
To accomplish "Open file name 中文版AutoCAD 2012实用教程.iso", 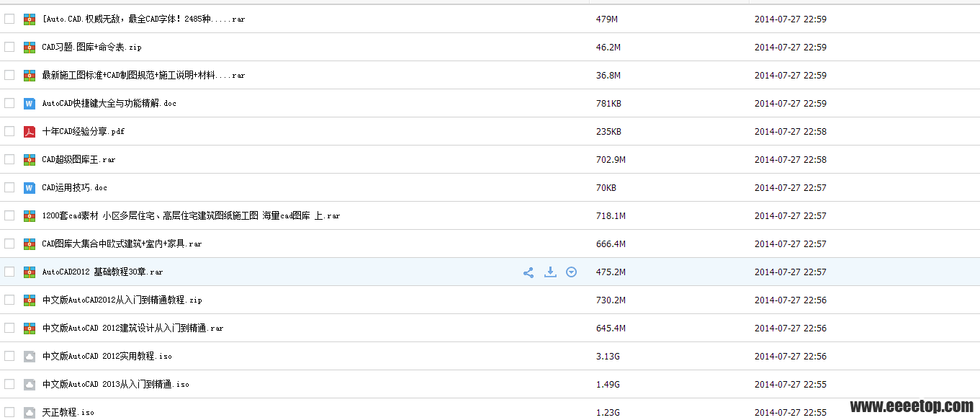I will [x=107, y=357].
